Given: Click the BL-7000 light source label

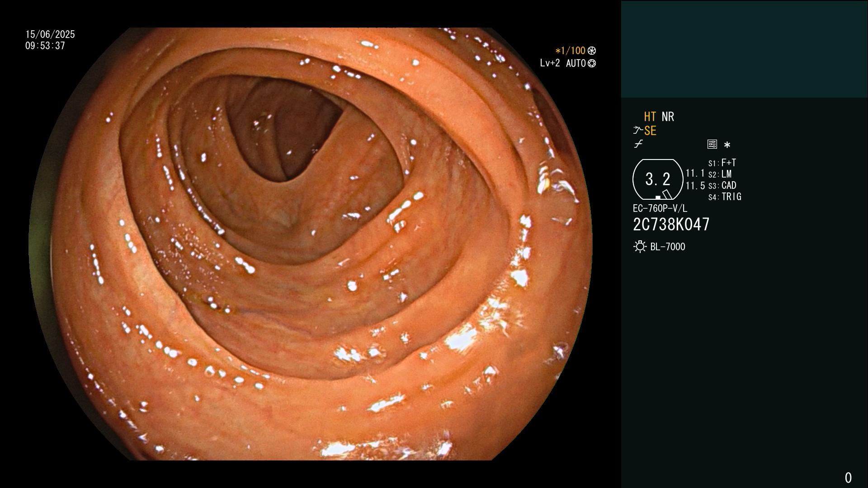Looking at the screenshot, I should [x=668, y=247].
